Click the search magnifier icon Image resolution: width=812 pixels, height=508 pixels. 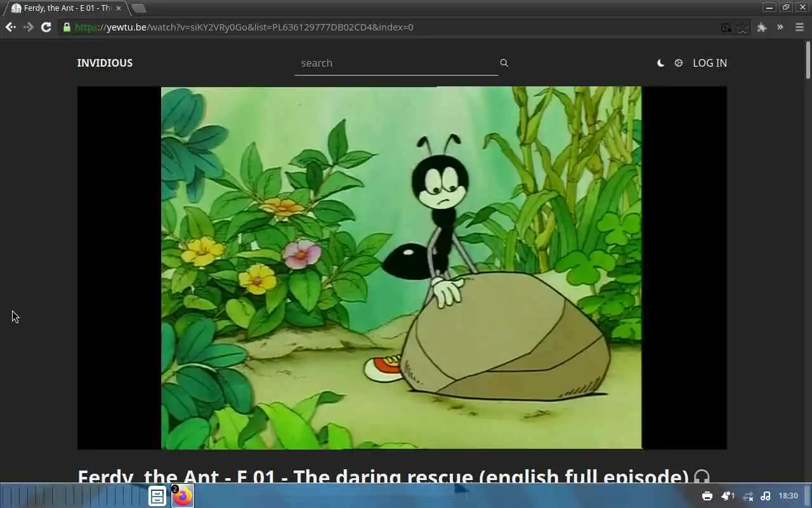click(504, 63)
